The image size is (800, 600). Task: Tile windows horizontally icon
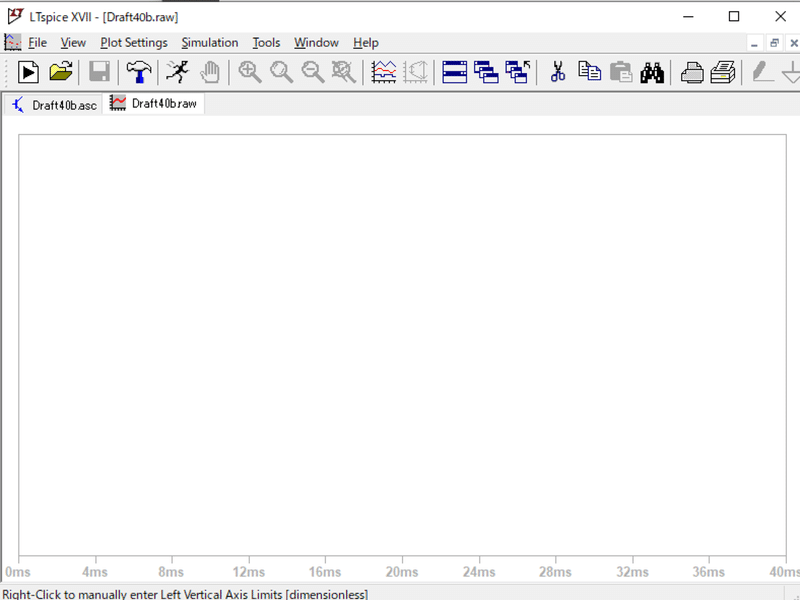pyautogui.click(x=455, y=72)
